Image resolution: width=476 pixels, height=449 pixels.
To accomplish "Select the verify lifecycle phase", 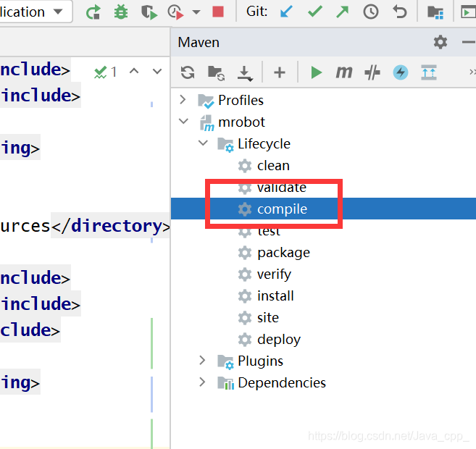I will point(274,274).
